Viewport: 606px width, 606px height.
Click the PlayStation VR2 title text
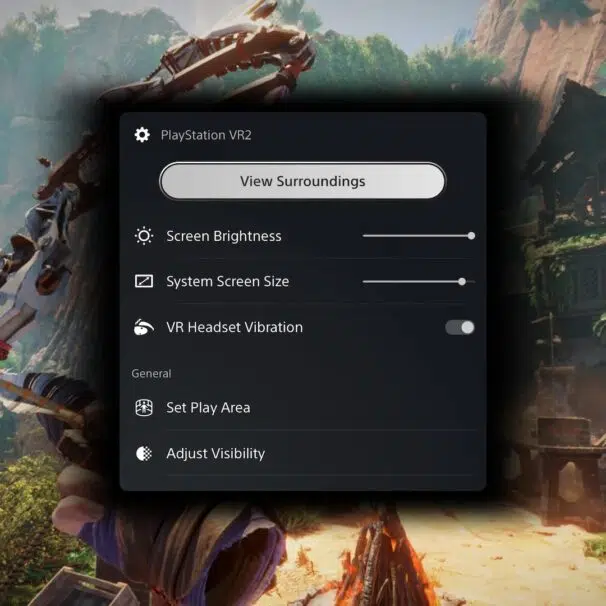(206, 135)
